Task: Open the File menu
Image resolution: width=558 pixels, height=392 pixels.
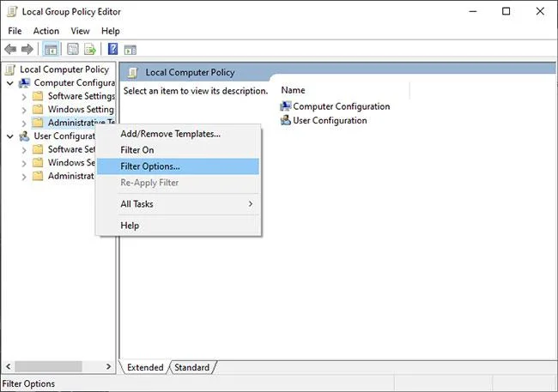Action: point(15,31)
